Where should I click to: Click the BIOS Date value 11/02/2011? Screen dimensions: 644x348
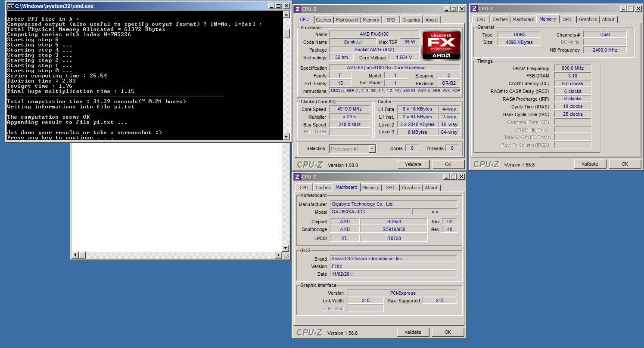(x=393, y=274)
